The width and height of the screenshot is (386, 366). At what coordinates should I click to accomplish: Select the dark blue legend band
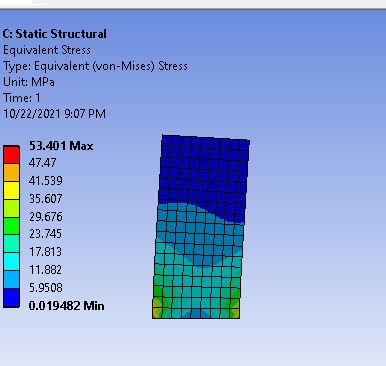click(11, 298)
